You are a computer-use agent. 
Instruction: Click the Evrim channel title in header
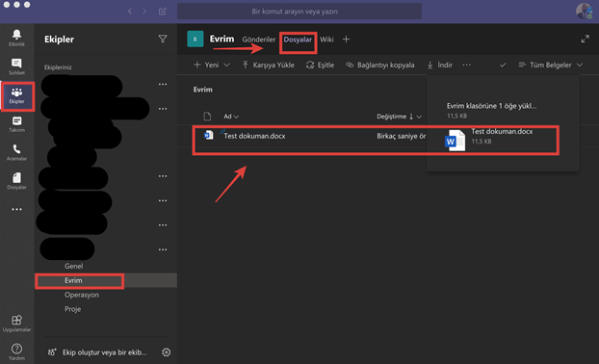221,39
